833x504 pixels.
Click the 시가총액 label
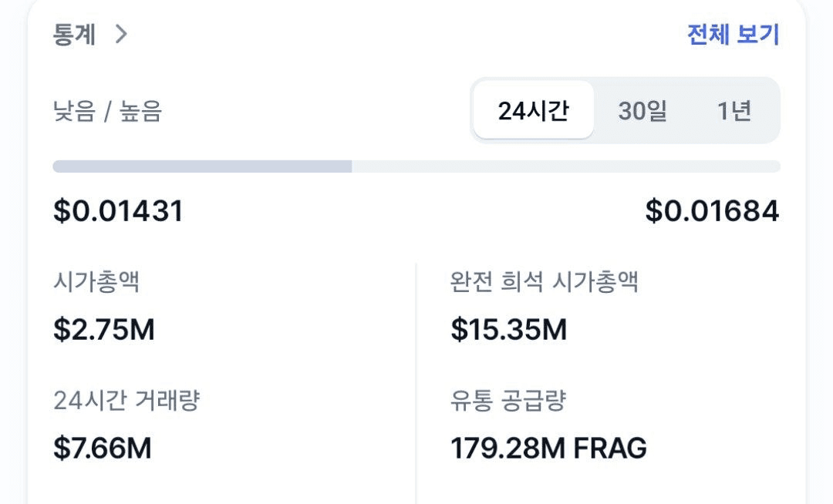(96, 282)
